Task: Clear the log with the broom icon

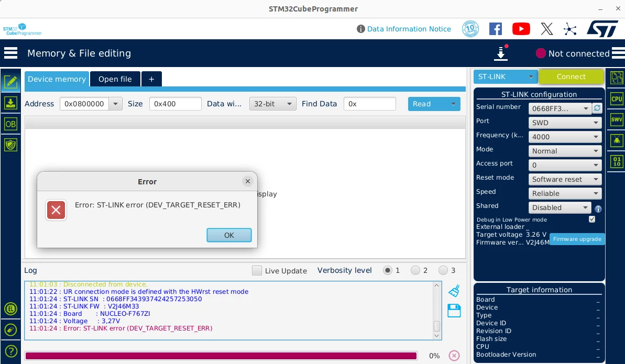Action: (x=454, y=291)
